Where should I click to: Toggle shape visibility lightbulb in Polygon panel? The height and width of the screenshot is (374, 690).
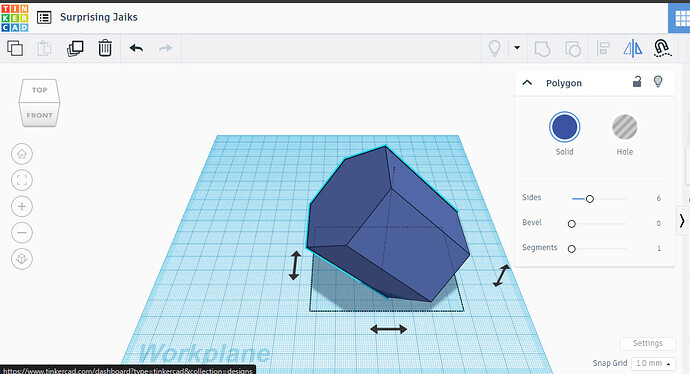(658, 81)
